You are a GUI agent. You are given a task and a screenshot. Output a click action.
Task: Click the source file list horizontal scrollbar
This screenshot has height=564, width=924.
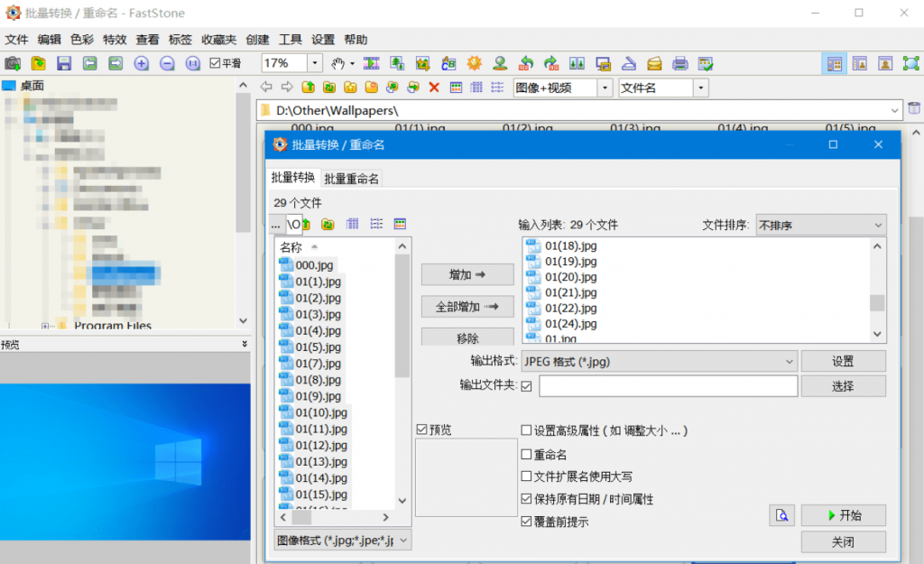(335, 517)
